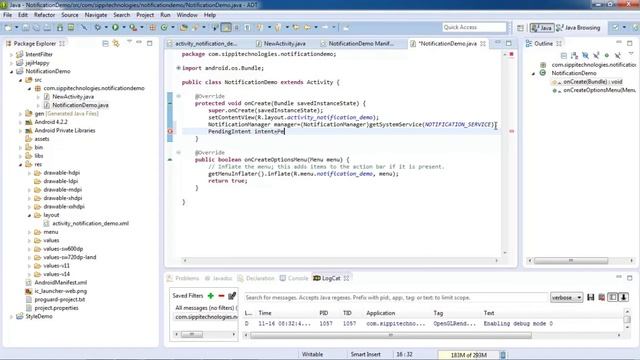640x360 pixels.
Task: Add a new LogCat saved filter
Action: [211, 296]
